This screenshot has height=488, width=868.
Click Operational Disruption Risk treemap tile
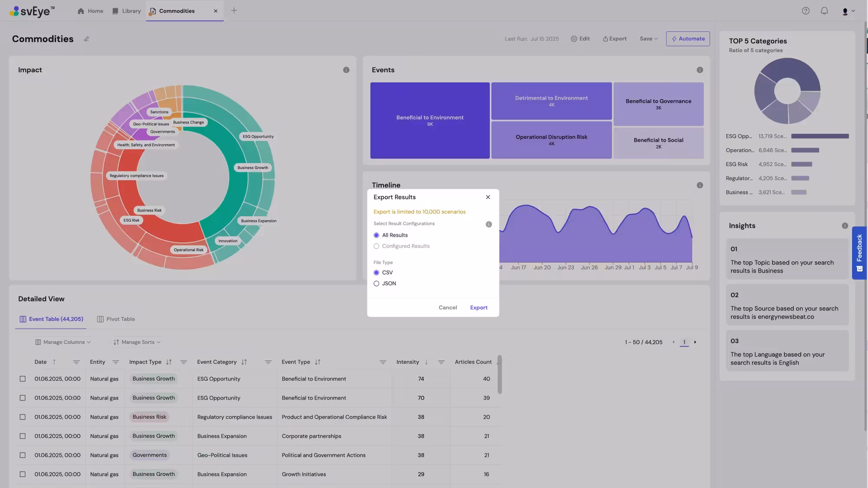click(551, 140)
